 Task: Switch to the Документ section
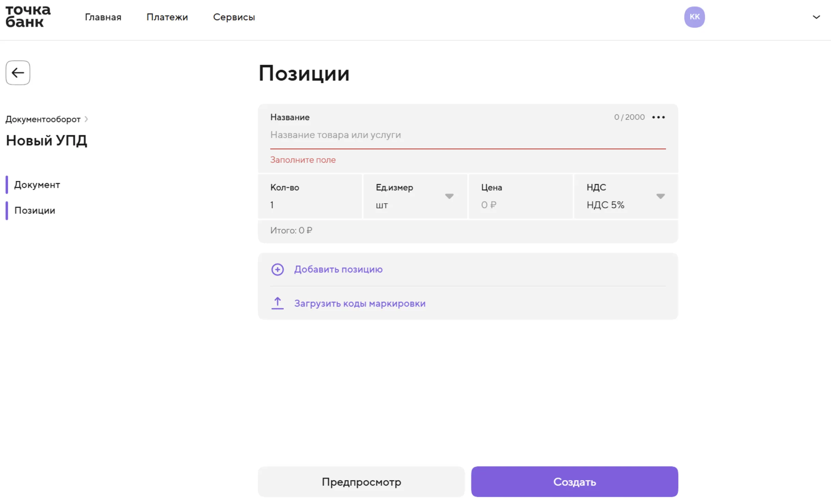click(x=37, y=185)
